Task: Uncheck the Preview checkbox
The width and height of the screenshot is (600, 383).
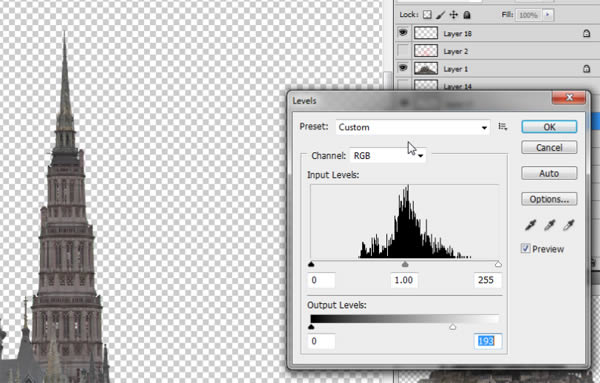Action: 525,248
